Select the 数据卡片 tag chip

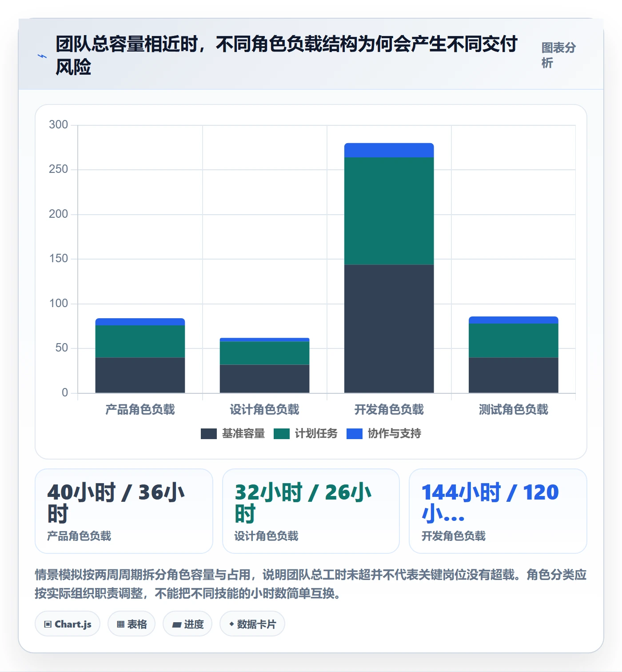click(x=252, y=624)
